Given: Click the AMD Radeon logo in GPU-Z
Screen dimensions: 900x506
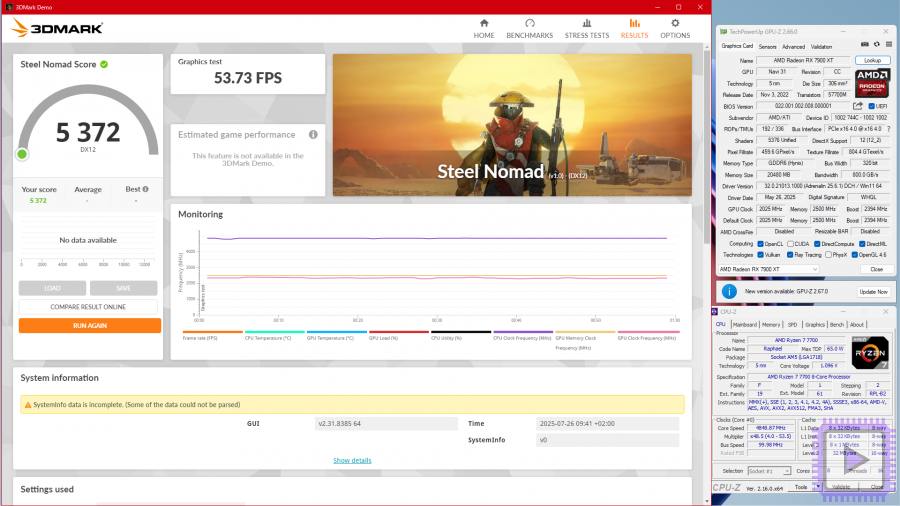Looking at the screenshot, I should (872, 83).
